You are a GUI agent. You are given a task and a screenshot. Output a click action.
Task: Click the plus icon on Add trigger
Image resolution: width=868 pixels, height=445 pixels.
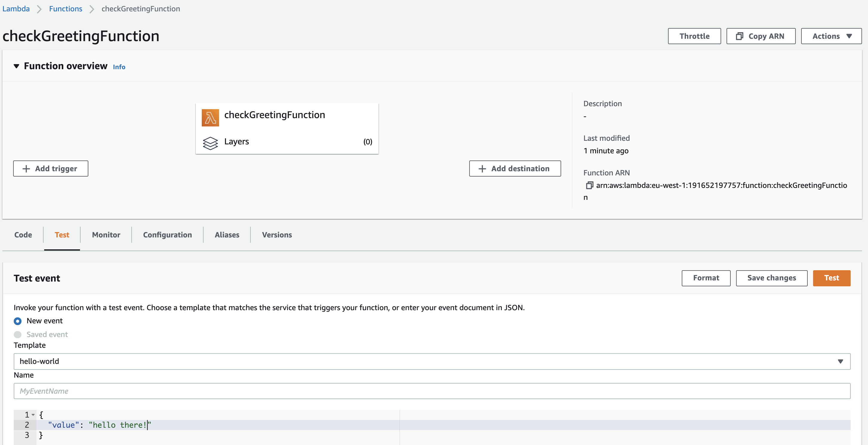click(26, 169)
